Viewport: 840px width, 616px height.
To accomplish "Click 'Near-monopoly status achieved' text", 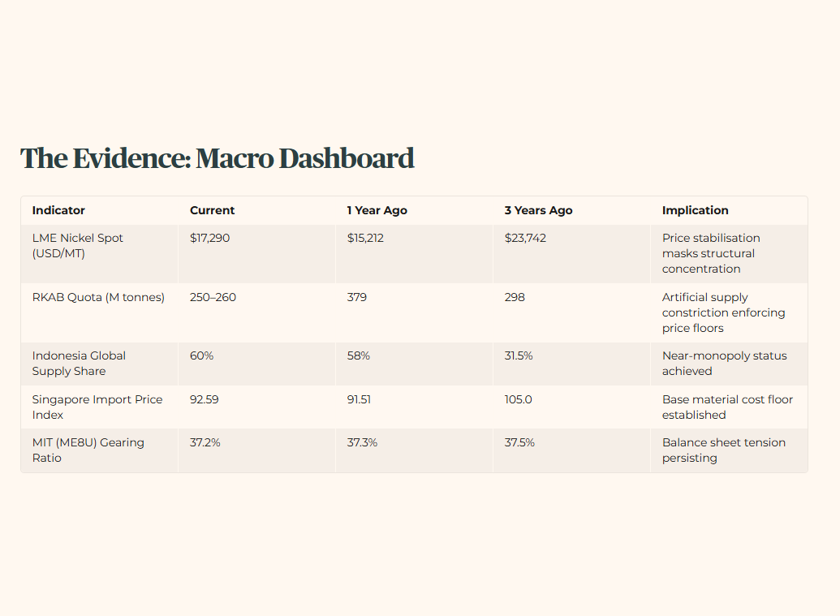I will (x=724, y=363).
